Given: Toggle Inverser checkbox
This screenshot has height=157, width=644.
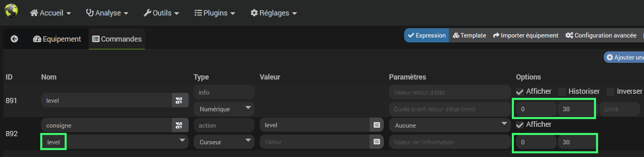Looking at the screenshot, I should point(610,92).
